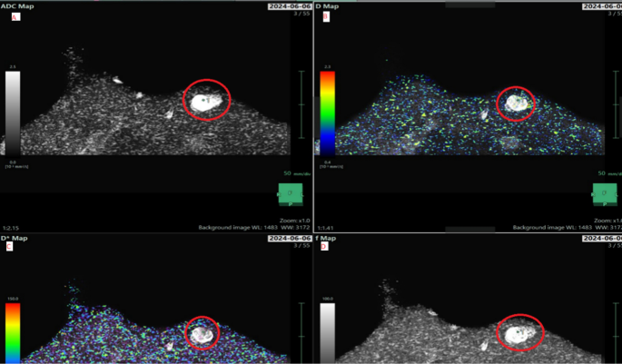Select the circled lesion in the D* Map

[x=202, y=334]
